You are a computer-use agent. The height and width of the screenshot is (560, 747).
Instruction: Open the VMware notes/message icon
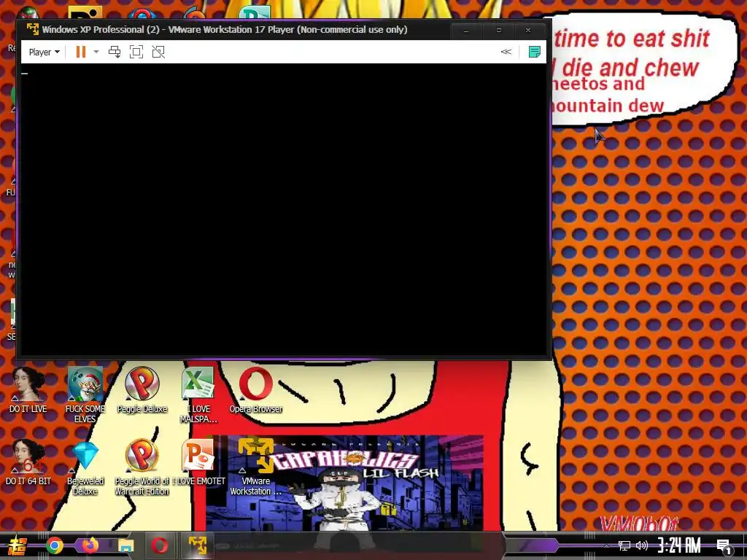click(535, 52)
